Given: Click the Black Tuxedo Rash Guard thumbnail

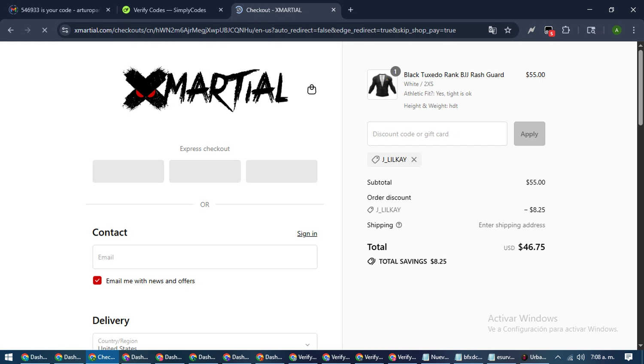Looking at the screenshot, I should pyautogui.click(x=382, y=85).
